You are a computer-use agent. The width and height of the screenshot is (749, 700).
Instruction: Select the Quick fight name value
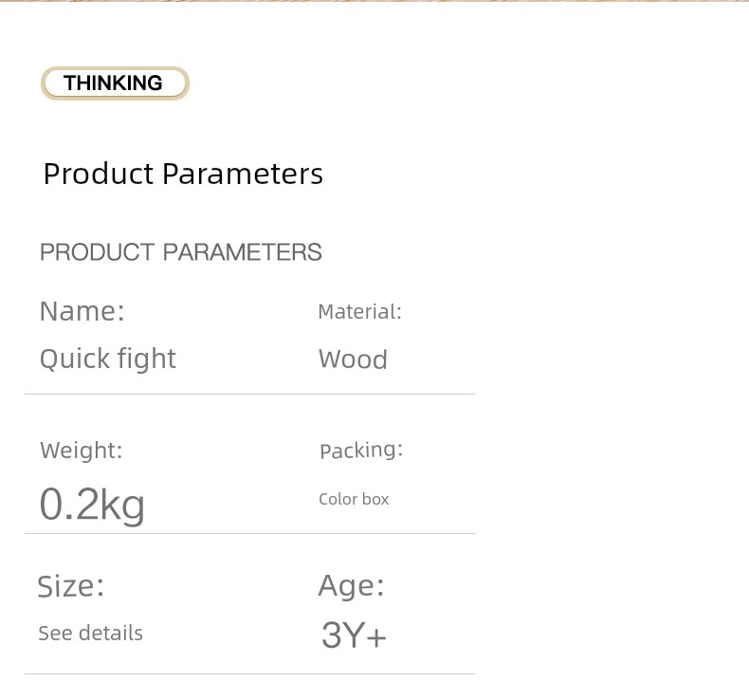[x=107, y=359]
